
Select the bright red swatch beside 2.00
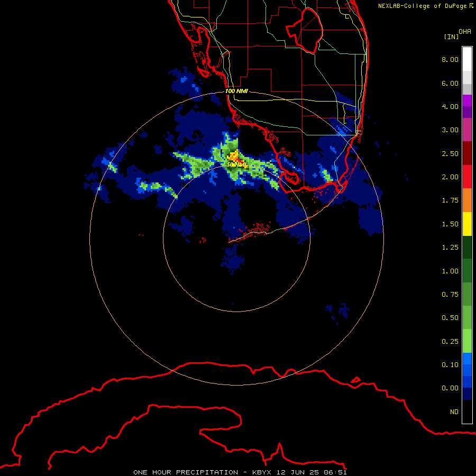pos(467,177)
